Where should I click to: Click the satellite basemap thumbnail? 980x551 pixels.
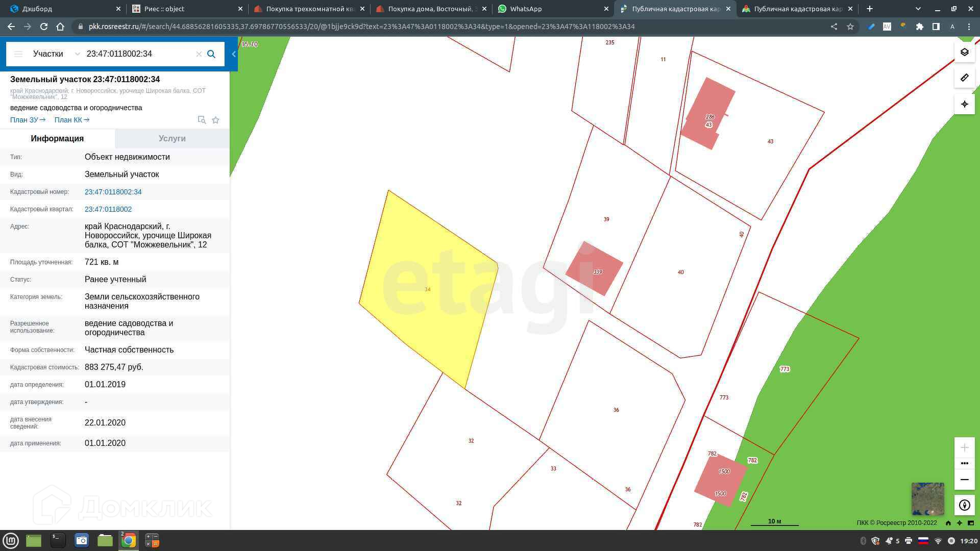click(x=927, y=498)
